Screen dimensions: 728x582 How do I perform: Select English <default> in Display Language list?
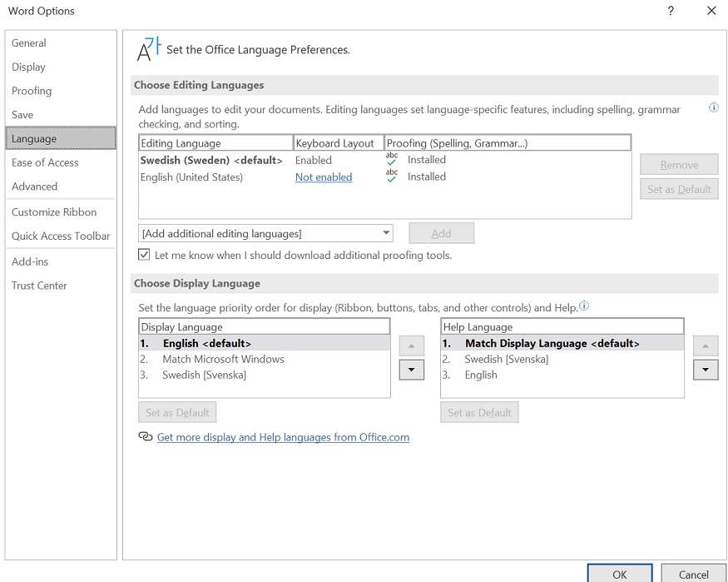click(265, 343)
